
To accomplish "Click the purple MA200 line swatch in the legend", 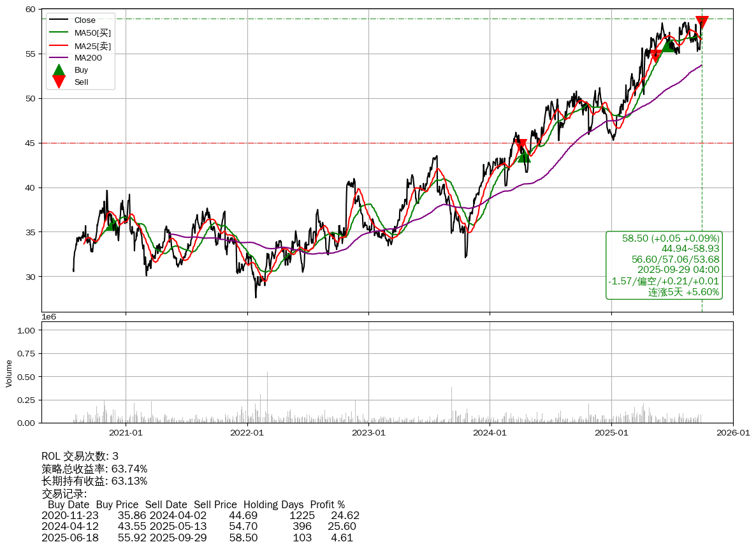I will tap(59, 57).
